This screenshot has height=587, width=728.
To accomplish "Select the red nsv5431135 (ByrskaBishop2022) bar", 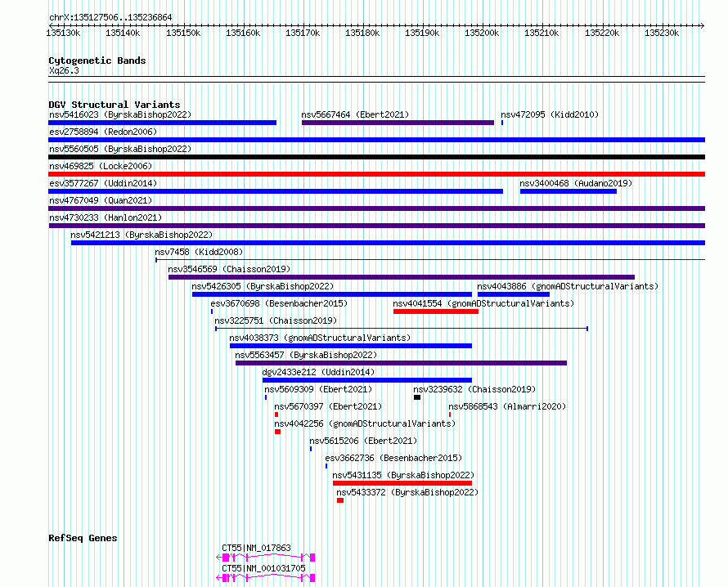I will pos(402,483).
